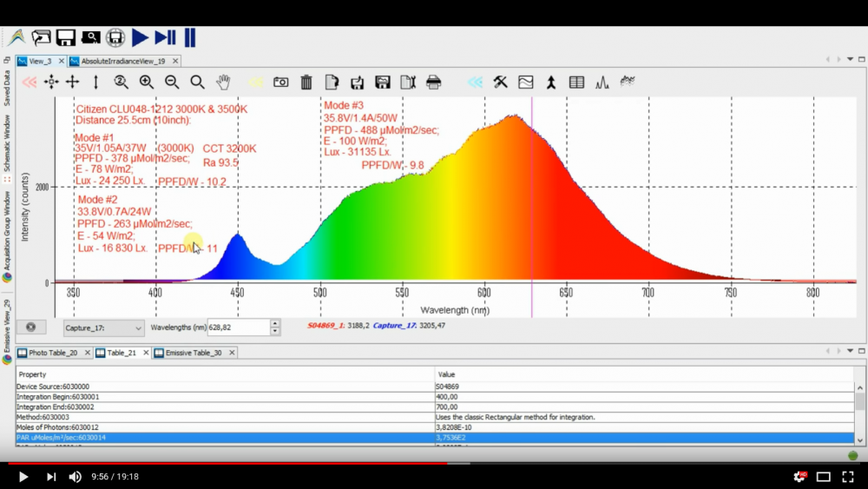Select the zoom out magnifier tool
Image resolution: width=868 pixels, height=489 pixels.
tap(172, 83)
